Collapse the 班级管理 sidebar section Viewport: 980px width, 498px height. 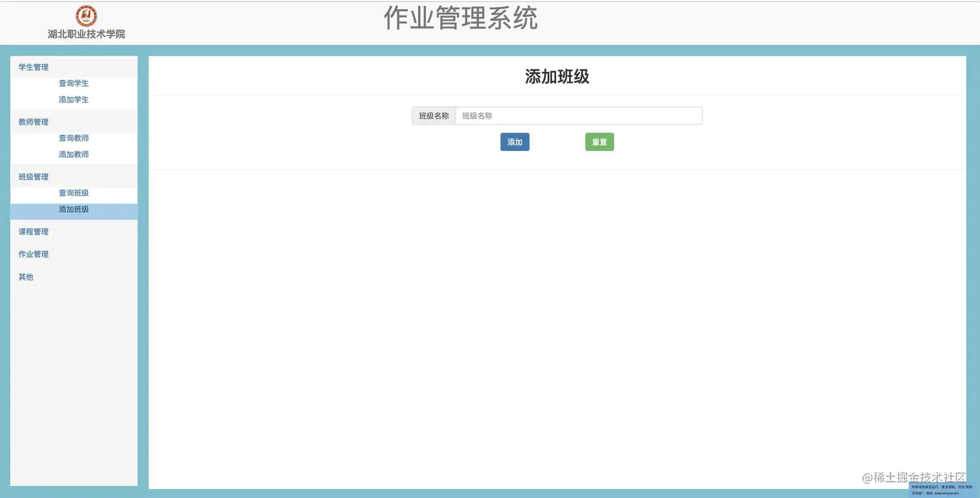coord(33,177)
